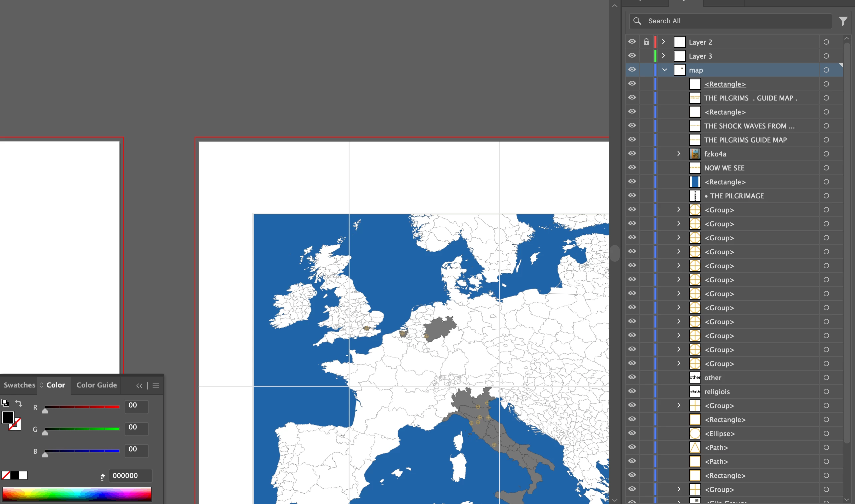Click the RGB color spectrum bar

pos(77,494)
